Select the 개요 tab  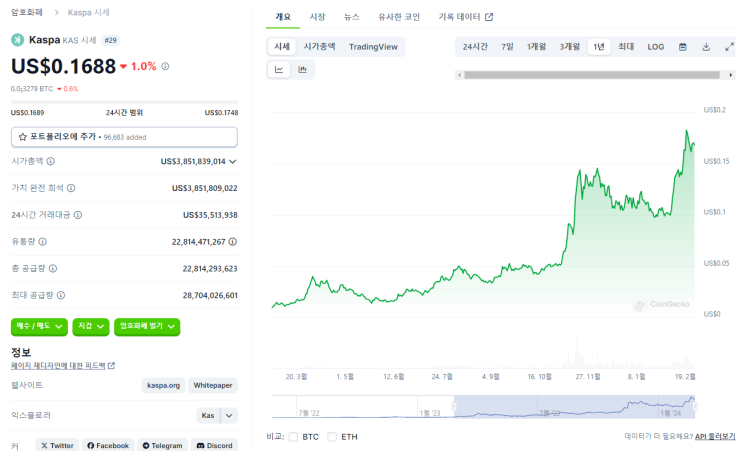coord(283,17)
